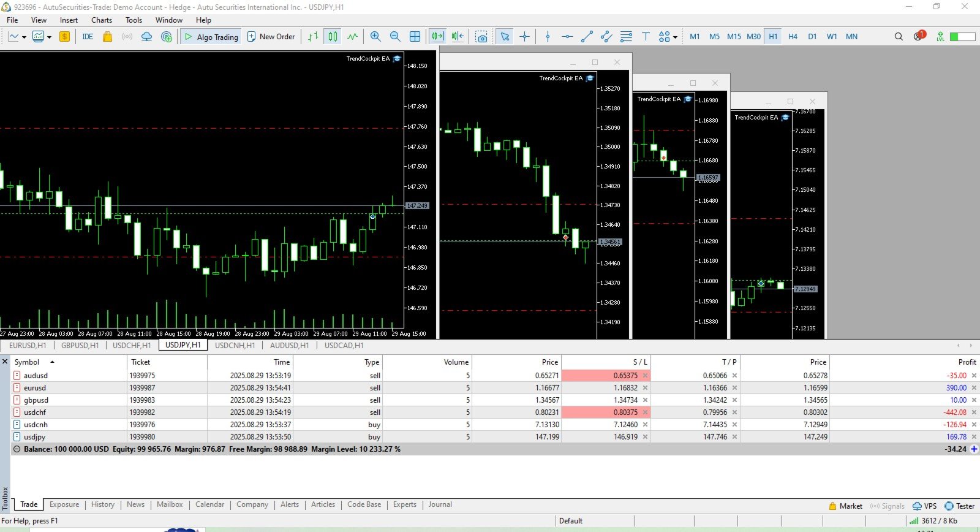This screenshot has width=980, height=532.
Task: Open the chart type dropdown arrow
Action: pyautogui.click(x=24, y=37)
